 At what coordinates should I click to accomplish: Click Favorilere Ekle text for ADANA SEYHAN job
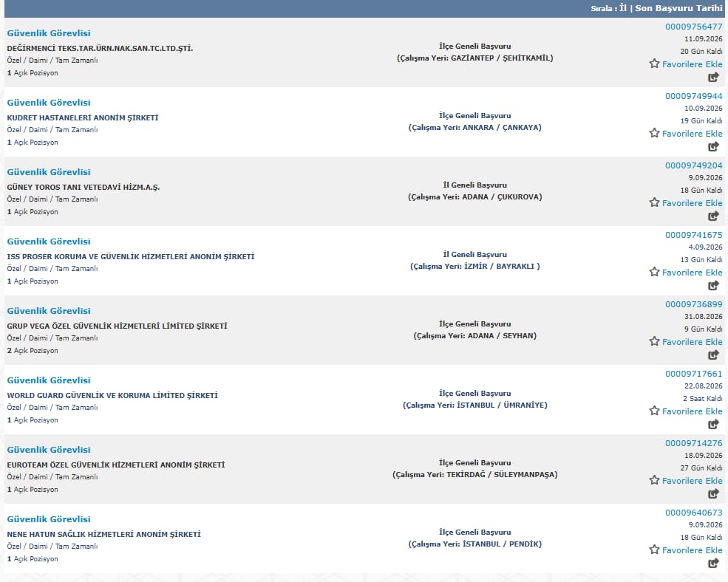(x=693, y=341)
